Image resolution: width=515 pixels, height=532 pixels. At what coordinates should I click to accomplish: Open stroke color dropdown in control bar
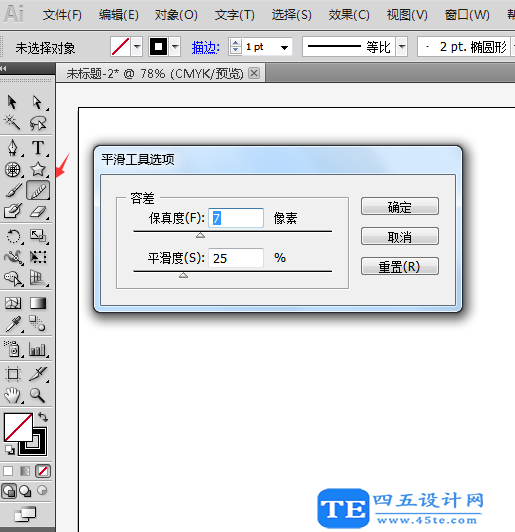tap(175, 46)
